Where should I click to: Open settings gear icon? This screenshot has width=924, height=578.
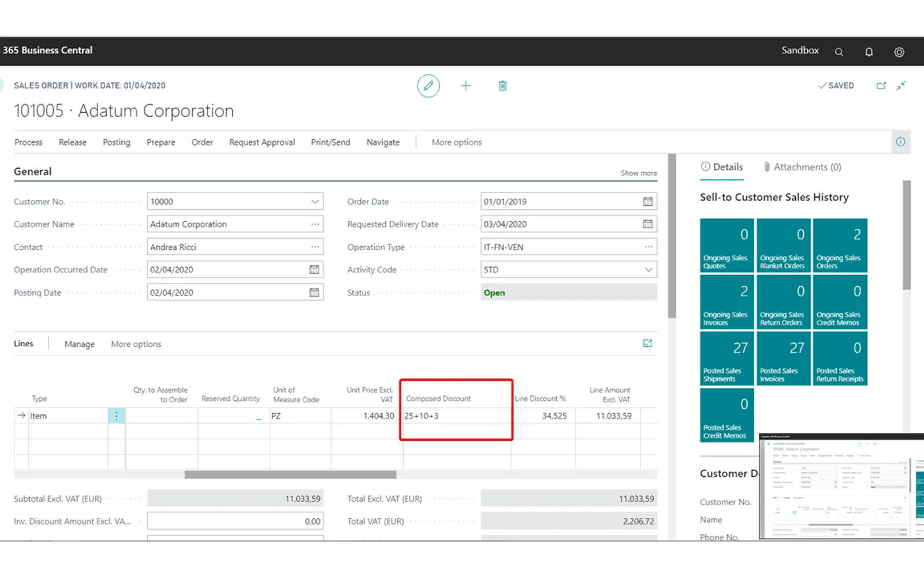point(899,51)
